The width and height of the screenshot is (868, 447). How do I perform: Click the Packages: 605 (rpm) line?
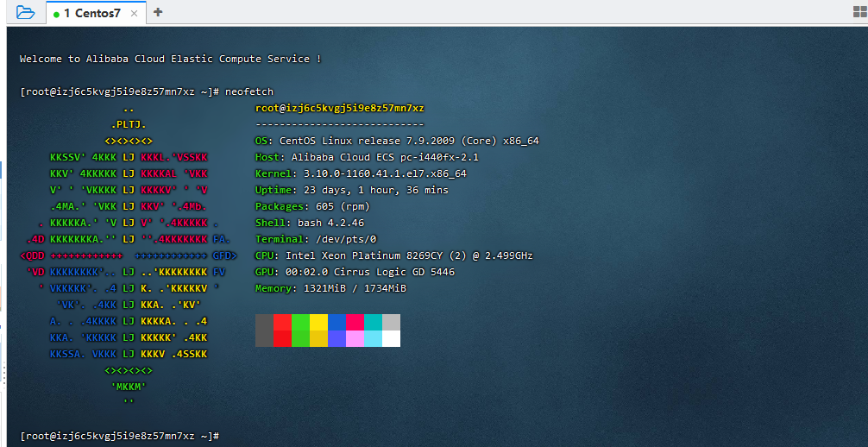pyautogui.click(x=312, y=206)
